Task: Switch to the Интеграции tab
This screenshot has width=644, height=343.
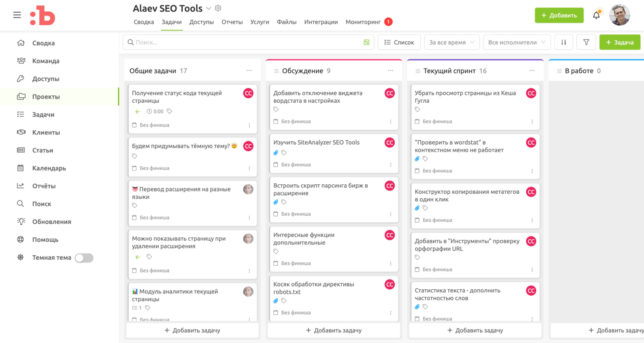Action: tap(321, 22)
